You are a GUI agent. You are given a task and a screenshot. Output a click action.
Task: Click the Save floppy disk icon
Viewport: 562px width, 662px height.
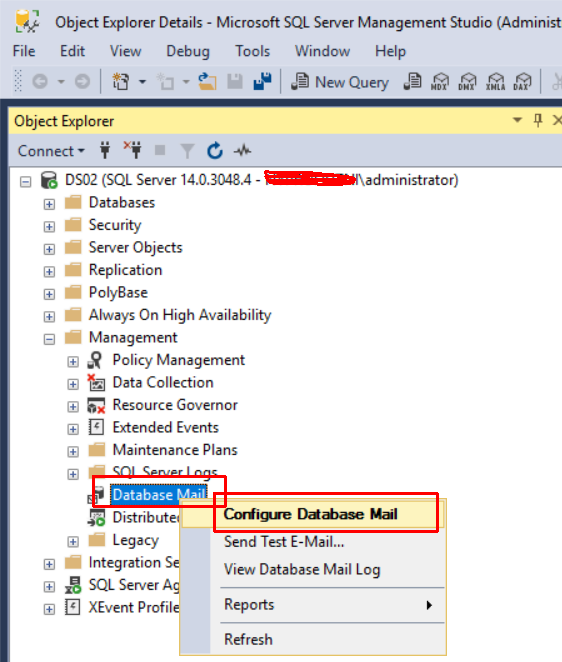[x=235, y=81]
